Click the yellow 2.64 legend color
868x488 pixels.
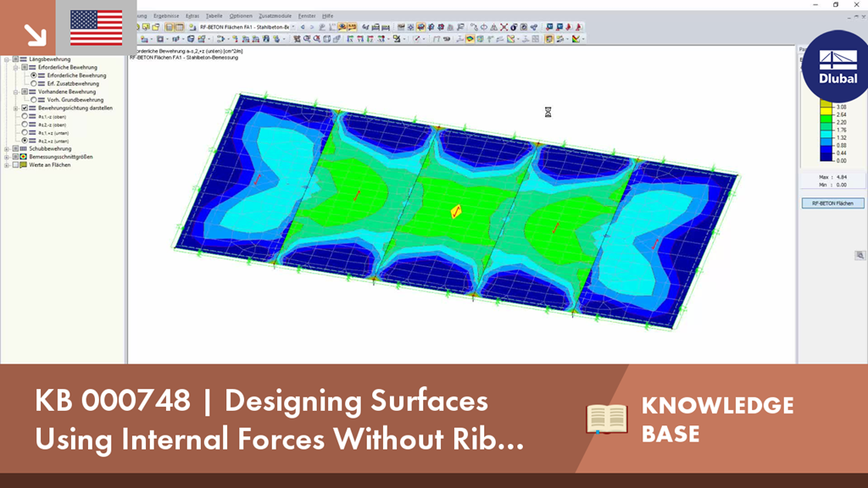pyautogui.click(x=826, y=111)
